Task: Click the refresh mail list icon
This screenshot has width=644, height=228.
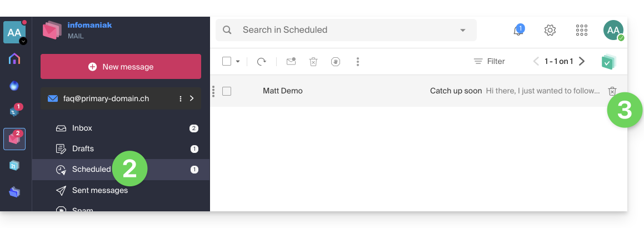Action: (261, 62)
